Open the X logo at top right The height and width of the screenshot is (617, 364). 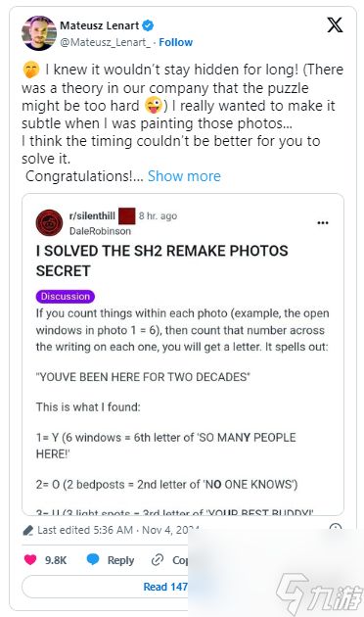(x=335, y=24)
